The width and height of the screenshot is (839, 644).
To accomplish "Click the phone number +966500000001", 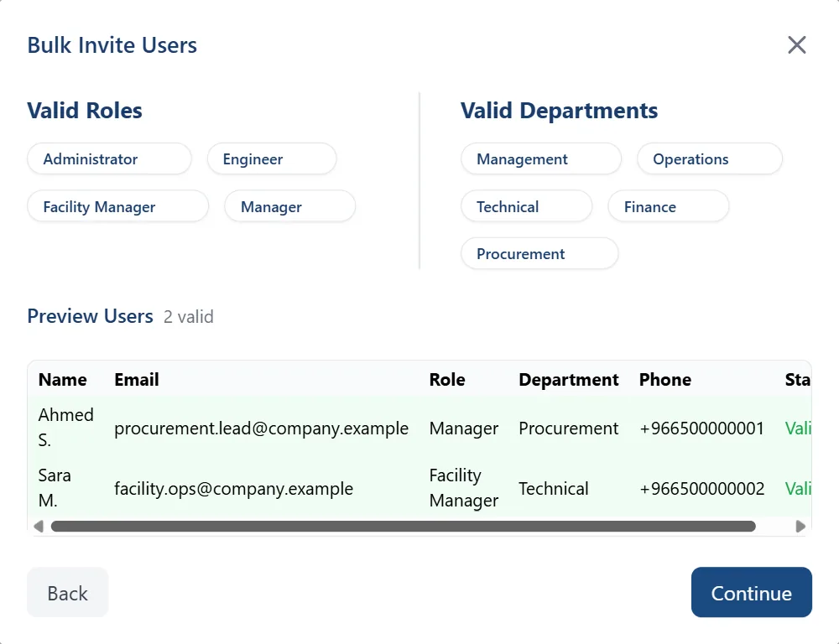I will click(x=701, y=428).
